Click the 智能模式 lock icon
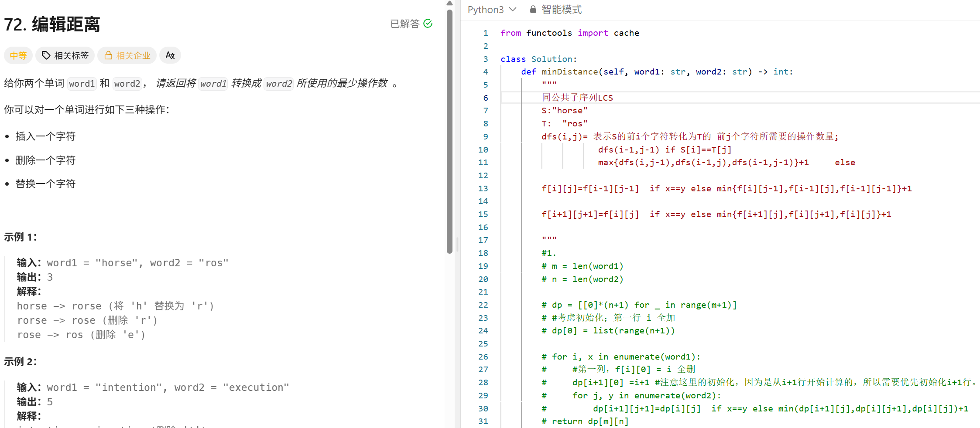The width and height of the screenshot is (980, 428). (x=533, y=9)
